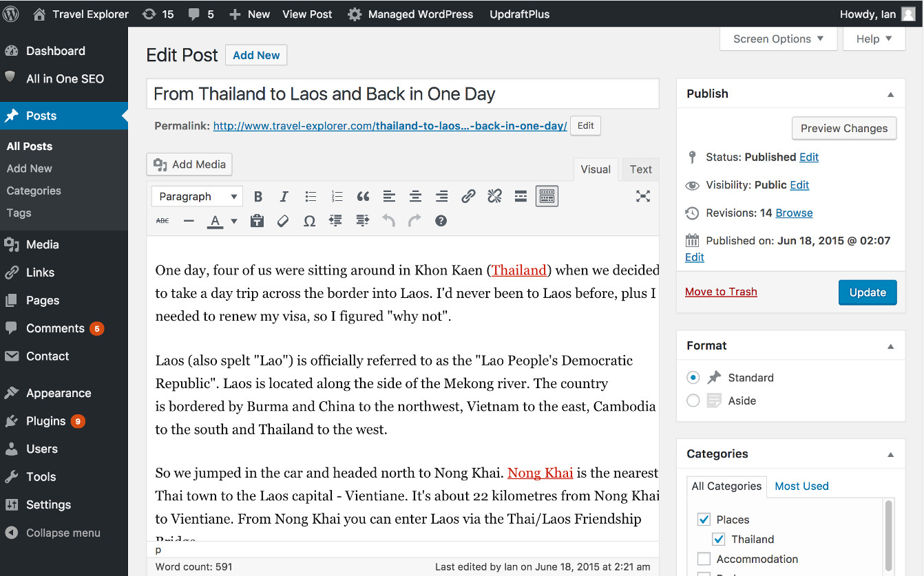
Task: Collapse the Format box
Action: (x=890, y=346)
